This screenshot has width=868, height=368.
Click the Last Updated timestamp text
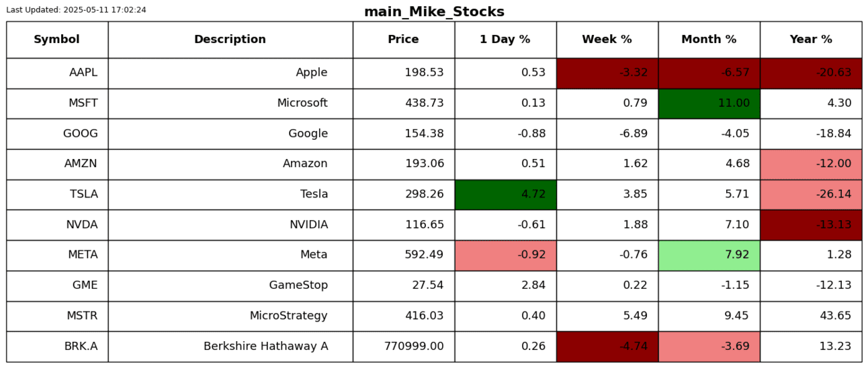[76, 10]
